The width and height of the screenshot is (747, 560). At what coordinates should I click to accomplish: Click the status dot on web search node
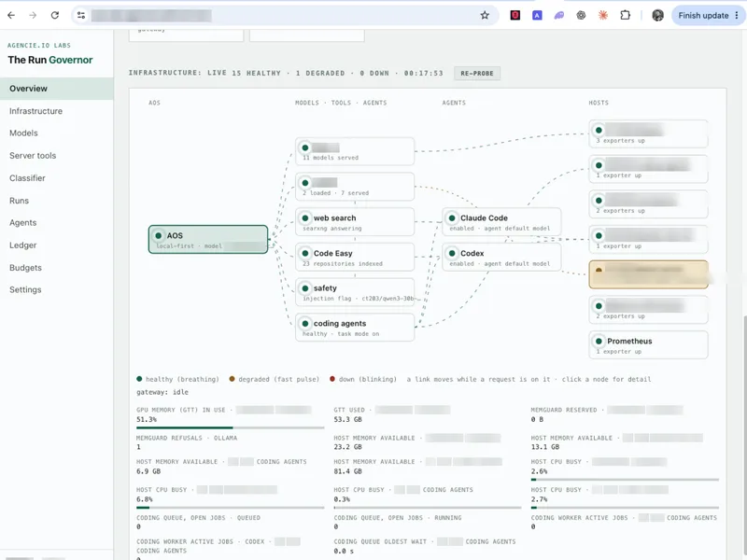point(305,218)
